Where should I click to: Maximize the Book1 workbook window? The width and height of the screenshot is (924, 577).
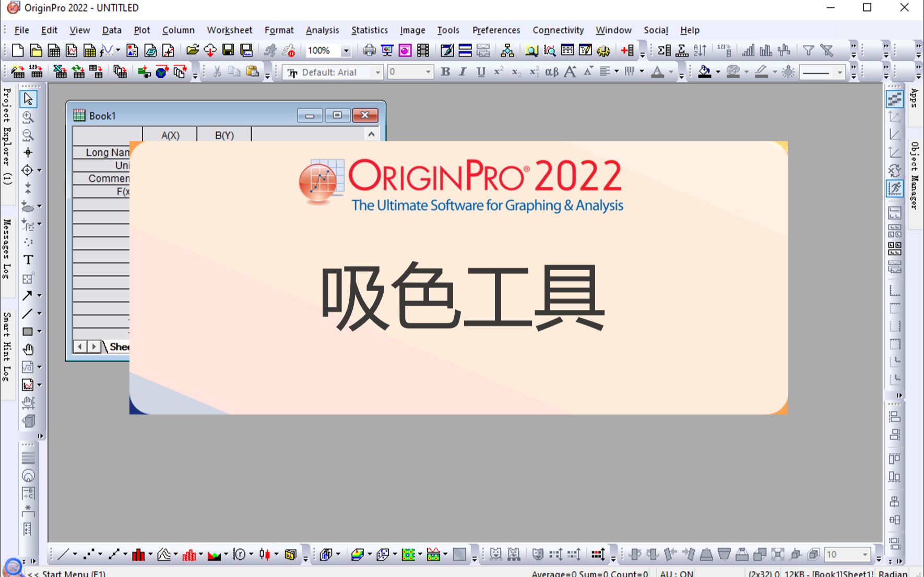(x=337, y=115)
